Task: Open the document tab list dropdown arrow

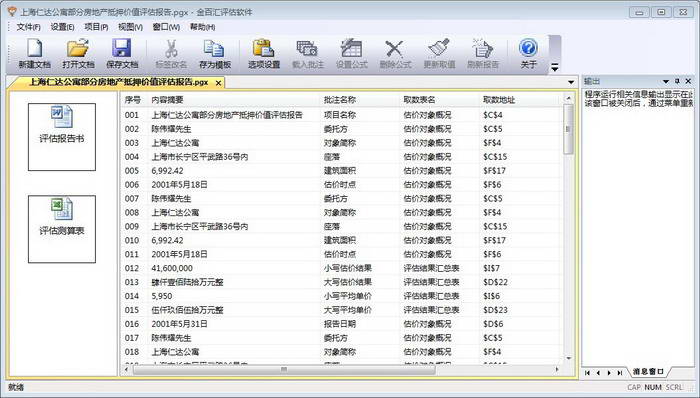Action: [x=571, y=82]
